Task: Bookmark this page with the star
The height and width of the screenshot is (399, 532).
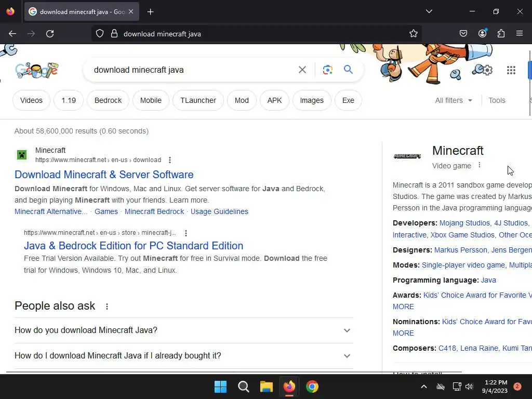Action: coord(413,34)
